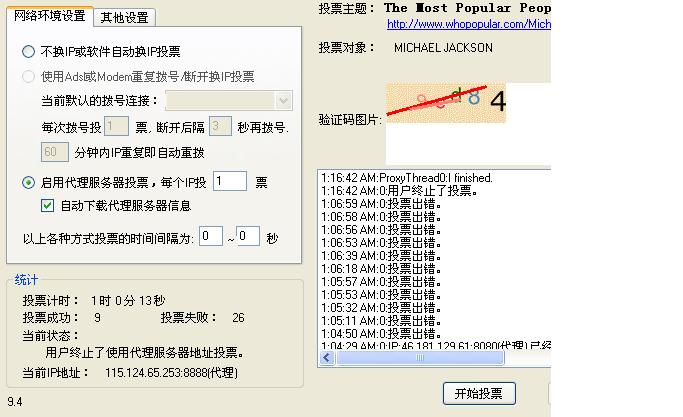The height and width of the screenshot is (417, 683).
Task: Expand the 当前默认的拨号连接 dropdown
Action: coord(283,100)
